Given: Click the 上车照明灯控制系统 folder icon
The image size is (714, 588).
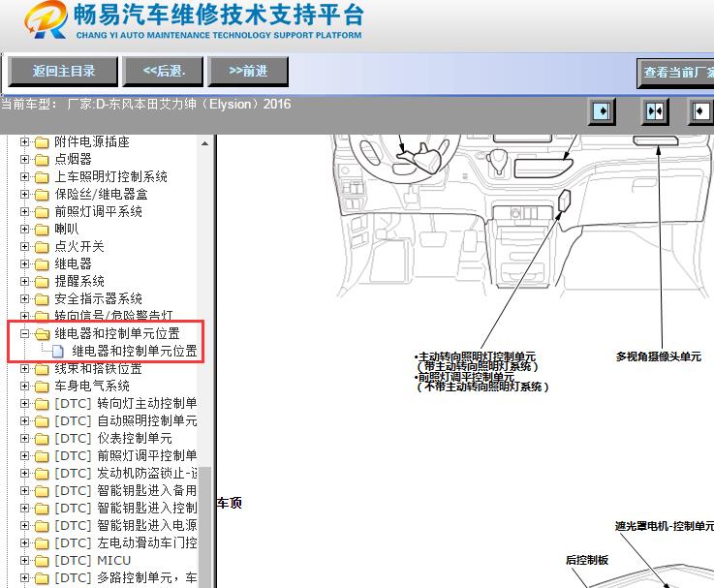Looking at the screenshot, I should click(42, 177).
